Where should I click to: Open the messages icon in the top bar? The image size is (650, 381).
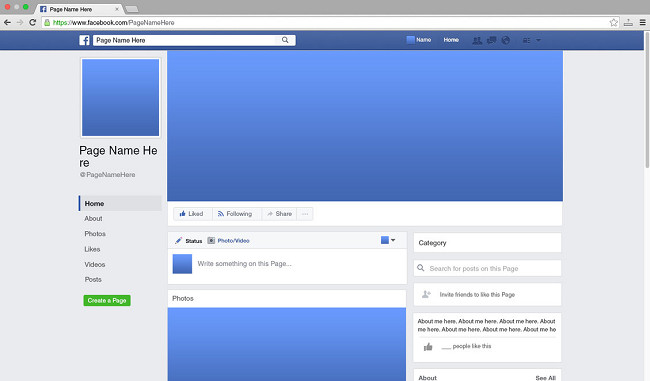pyautogui.click(x=492, y=40)
